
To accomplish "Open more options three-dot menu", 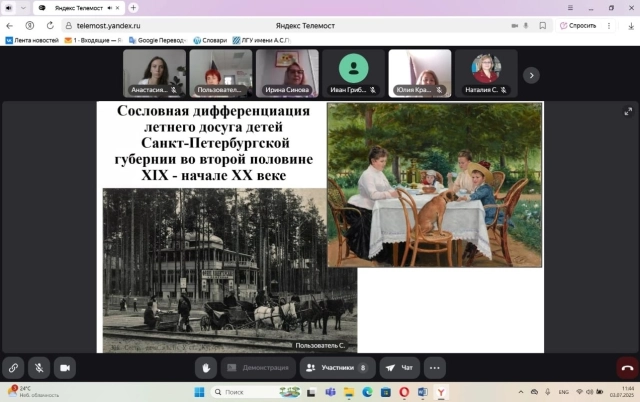I will pyautogui.click(x=435, y=368).
